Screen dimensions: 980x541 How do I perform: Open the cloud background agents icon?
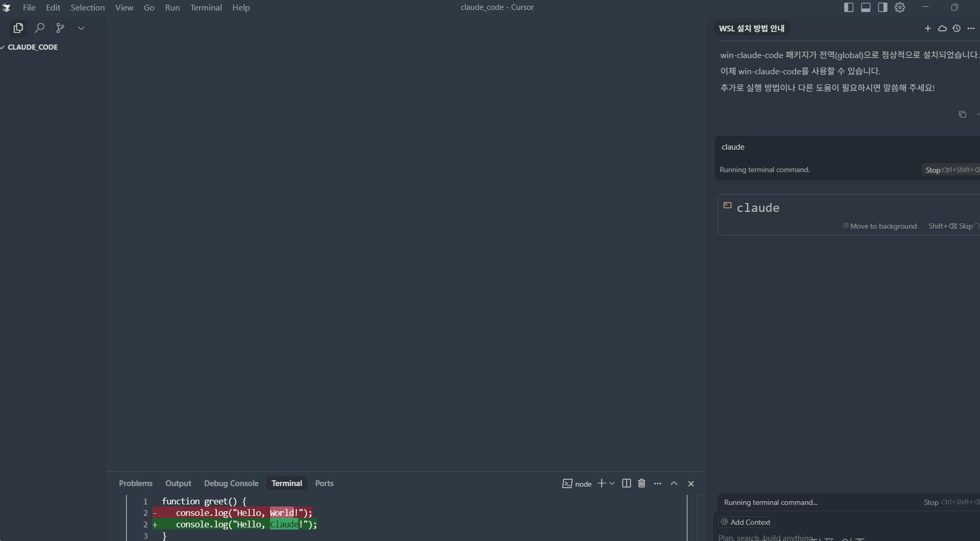tap(942, 28)
